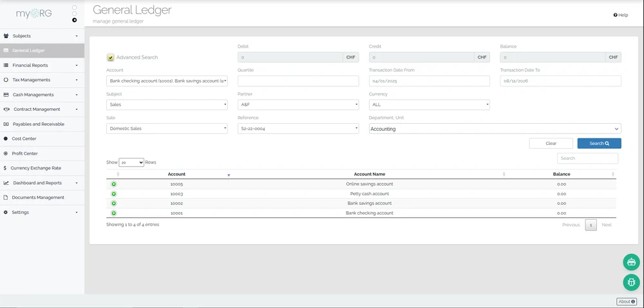The height and width of the screenshot is (308, 644).
Task: Open Payables and Receivable page
Action: click(x=42, y=124)
